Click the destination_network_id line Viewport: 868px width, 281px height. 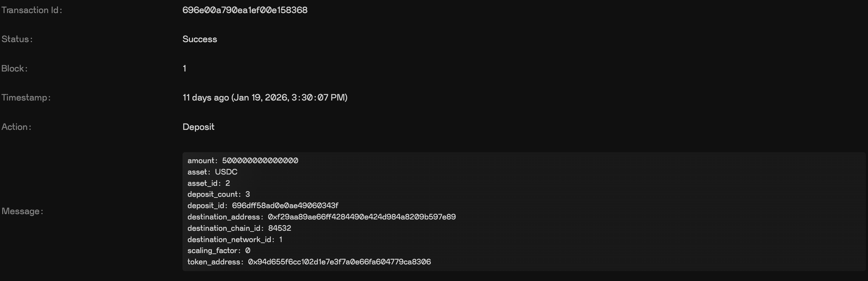tap(235, 239)
